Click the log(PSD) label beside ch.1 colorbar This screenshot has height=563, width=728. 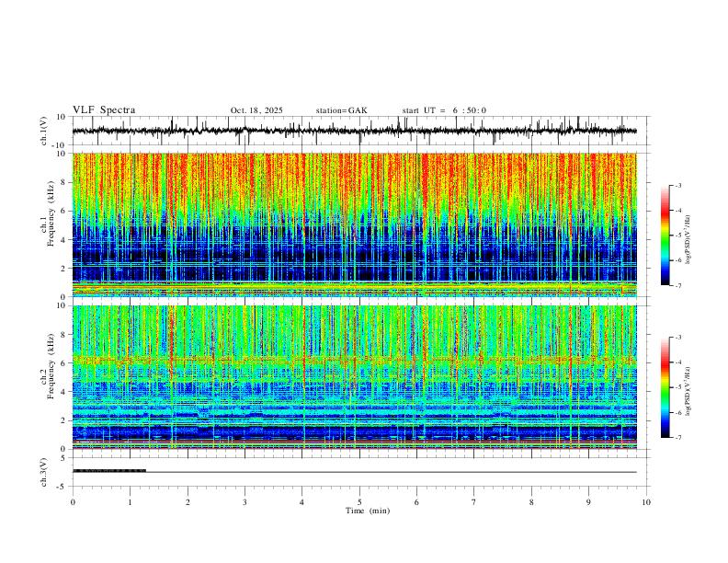tap(688, 240)
